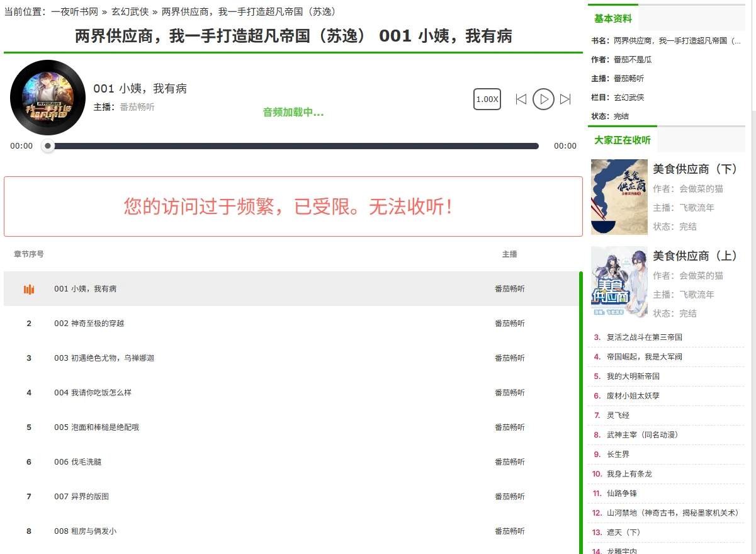Change the 1.00X playback speed

pos(487,99)
